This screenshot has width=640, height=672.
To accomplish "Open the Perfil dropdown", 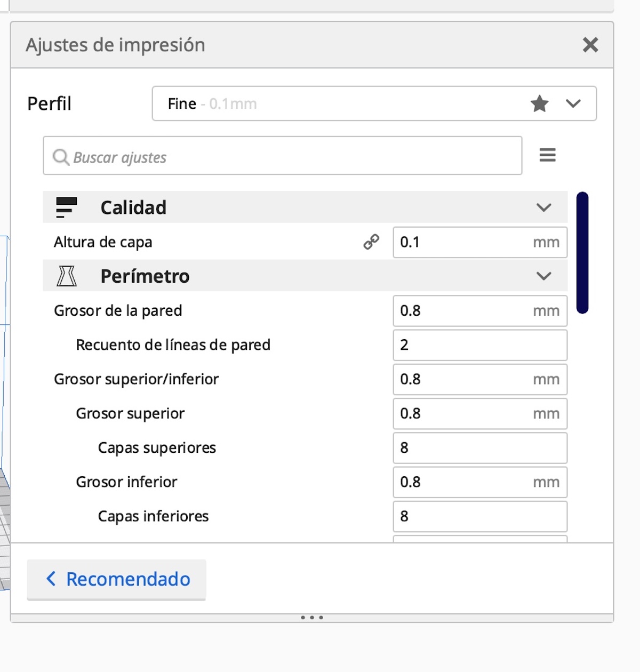I will [x=573, y=103].
